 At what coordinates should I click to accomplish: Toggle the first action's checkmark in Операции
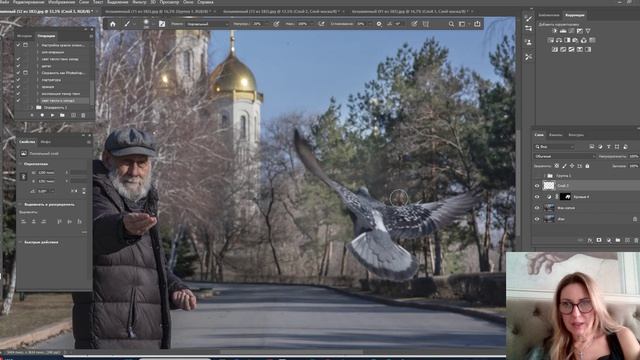tap(18, 45)
